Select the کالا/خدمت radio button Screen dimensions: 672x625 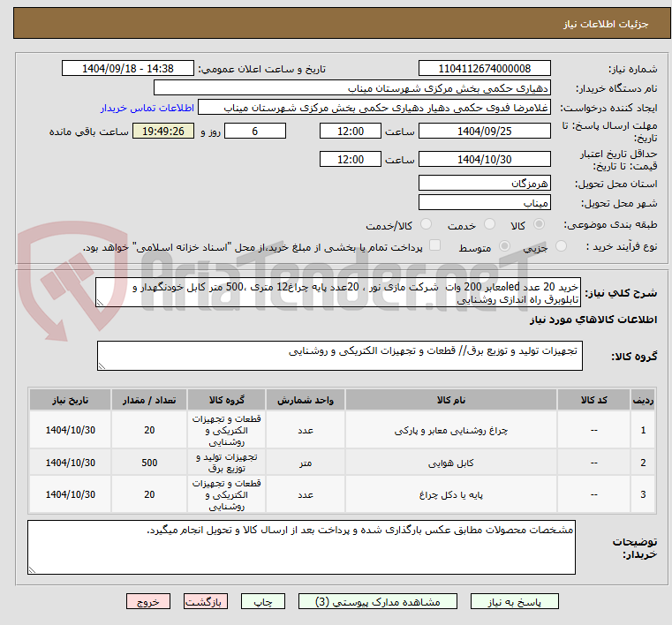pyautogui.click(x=426, y=224)
